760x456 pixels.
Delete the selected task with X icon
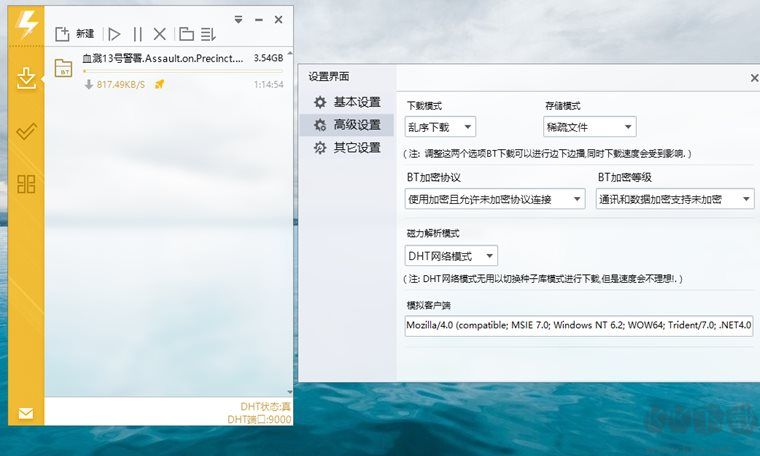159,34
